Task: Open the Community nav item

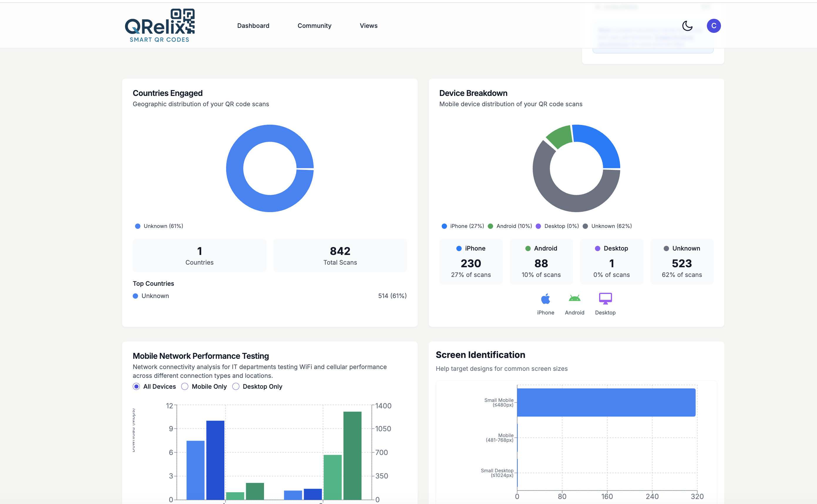Action: [x=314, y=26]
